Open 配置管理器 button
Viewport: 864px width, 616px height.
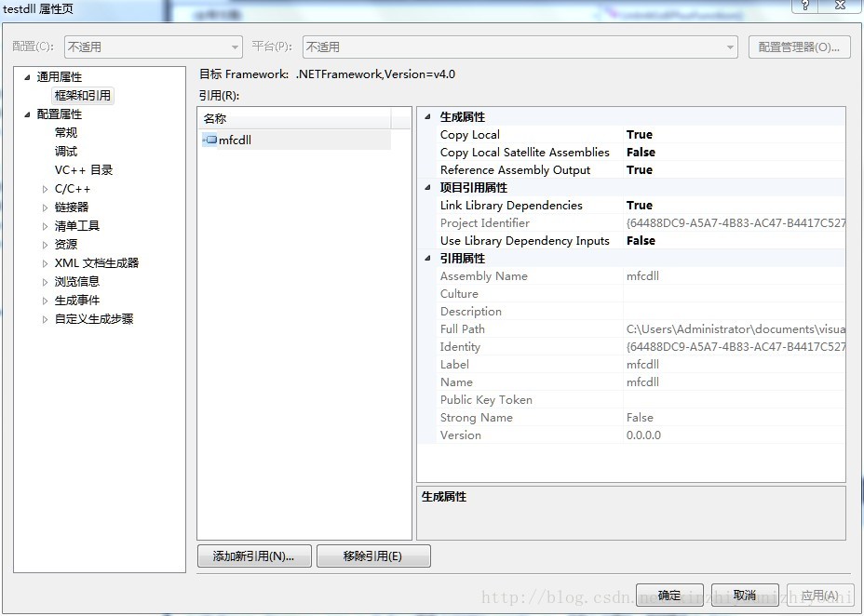[x=799, y=47]
